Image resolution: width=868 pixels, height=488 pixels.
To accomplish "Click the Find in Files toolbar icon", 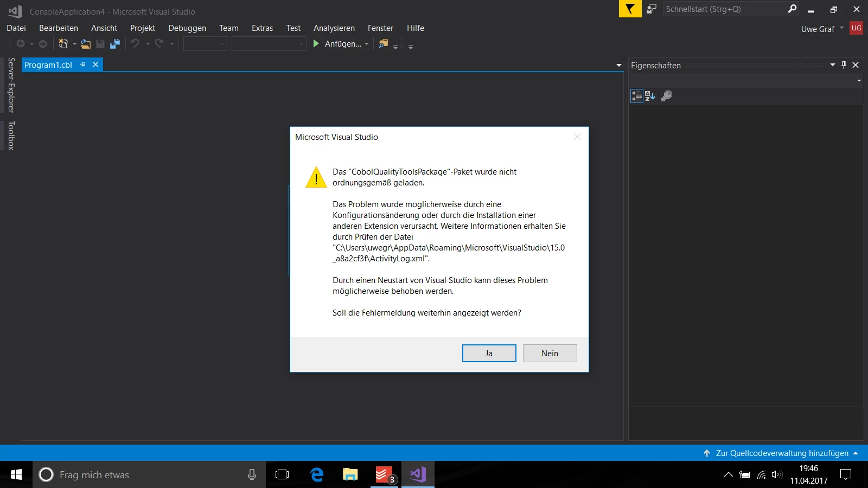I will tap(384, 44).
